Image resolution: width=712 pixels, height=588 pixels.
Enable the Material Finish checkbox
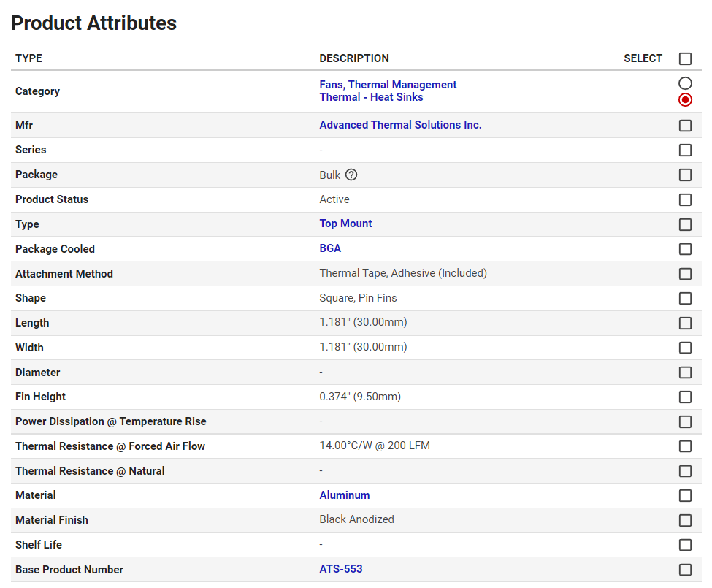coord(685,520)
